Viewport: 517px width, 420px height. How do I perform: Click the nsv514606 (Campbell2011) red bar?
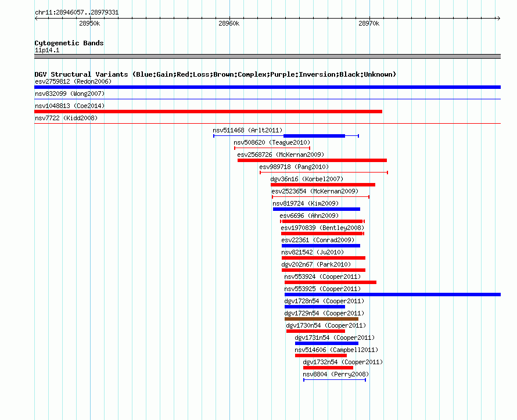click(x=321, y=356)
